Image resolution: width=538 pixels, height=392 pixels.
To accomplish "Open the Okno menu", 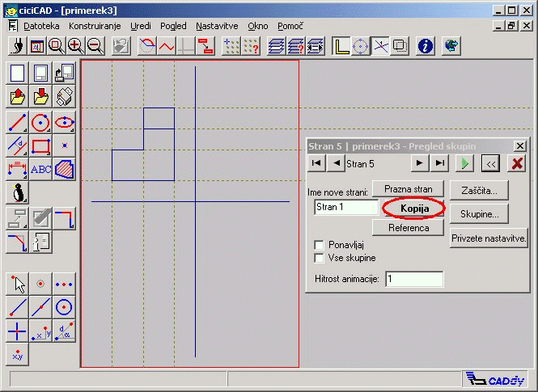I will click(258, 26).
